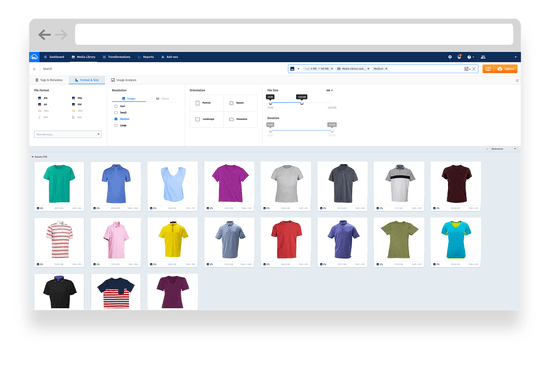Click the orange icon left of Upload
This screenshot has width=550, height=371.
[x=488, y=69]
